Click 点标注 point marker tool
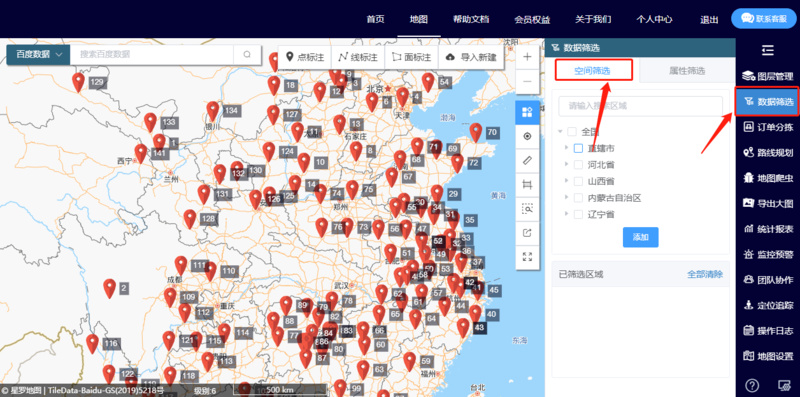Image resolution: width=800 pixels, height=397 pixels. [305, 57]
